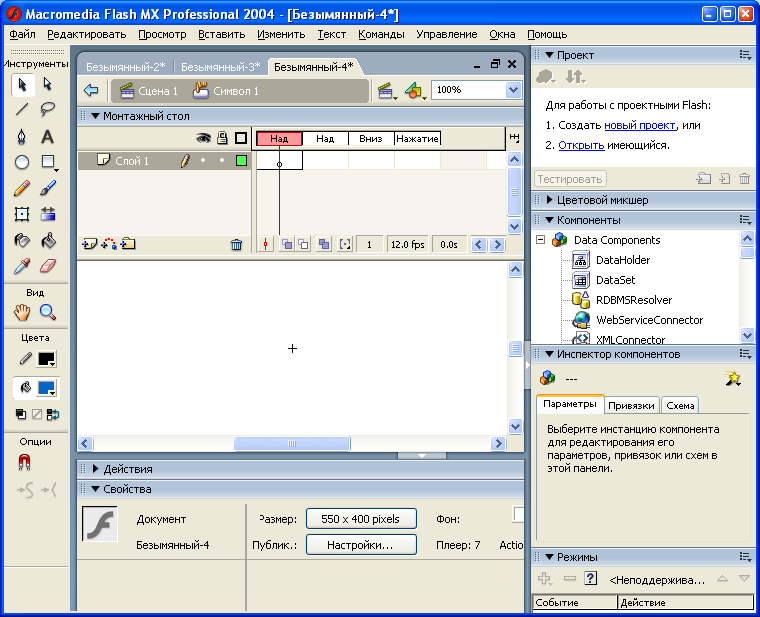Open the Файл menu
Image resolution: width=760 pixels, height=617 pixels.
[x=22, y=34]
